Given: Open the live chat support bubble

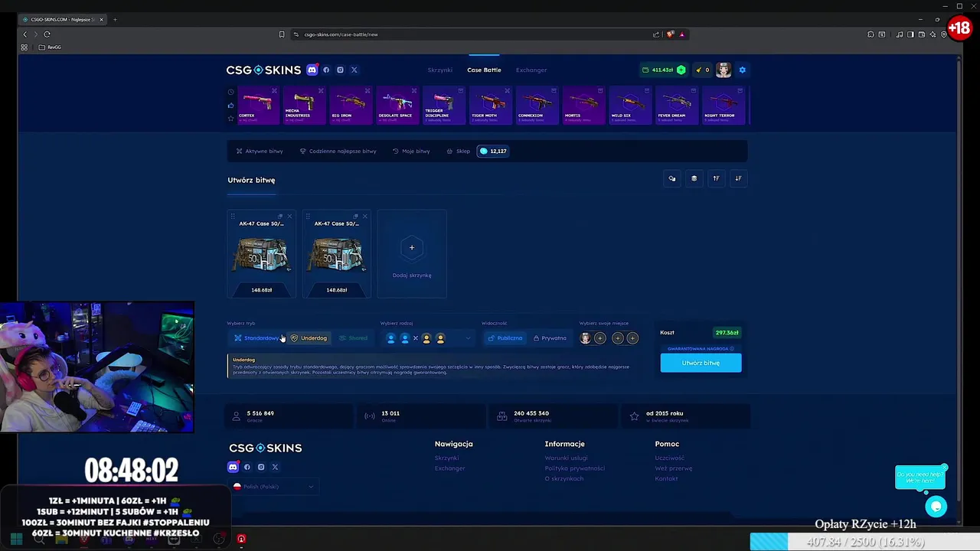Looking at the screenshot, I should click(x=936, y=506).
